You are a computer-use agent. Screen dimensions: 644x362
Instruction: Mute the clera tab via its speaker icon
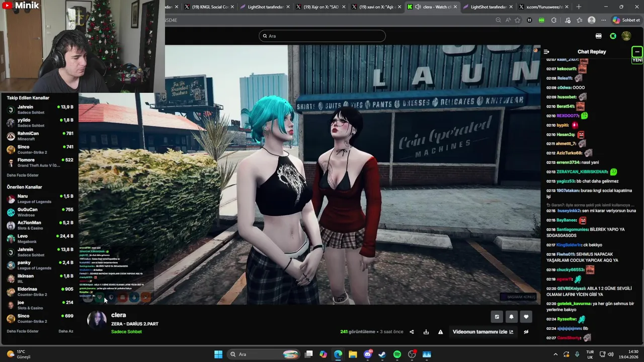click(418, 7)
